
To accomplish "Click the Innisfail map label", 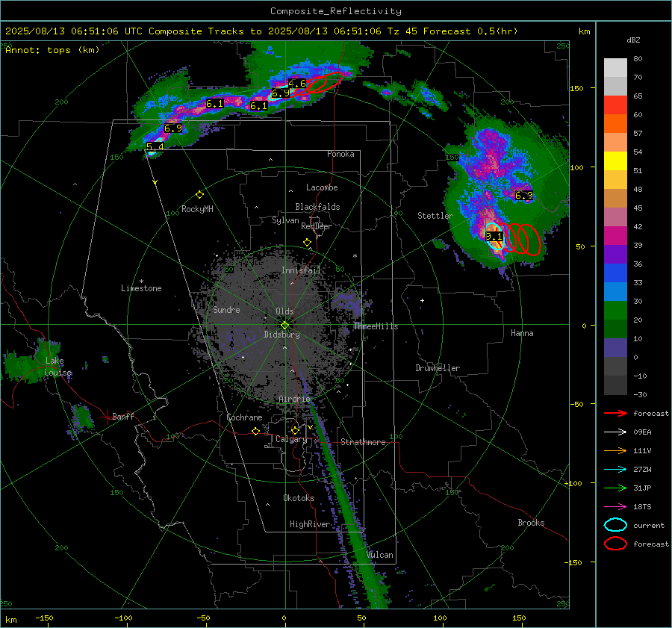I will click(x=301, y=270).
